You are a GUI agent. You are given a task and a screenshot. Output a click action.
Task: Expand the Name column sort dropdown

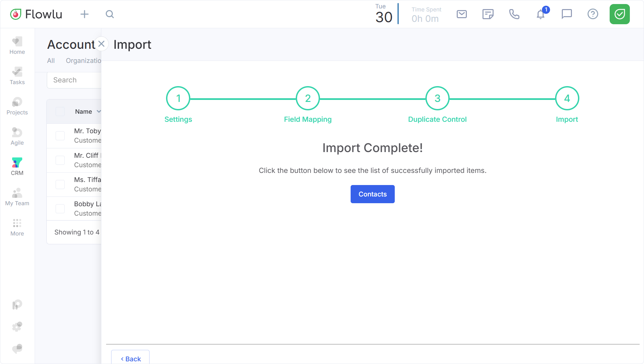click(99, 112)
